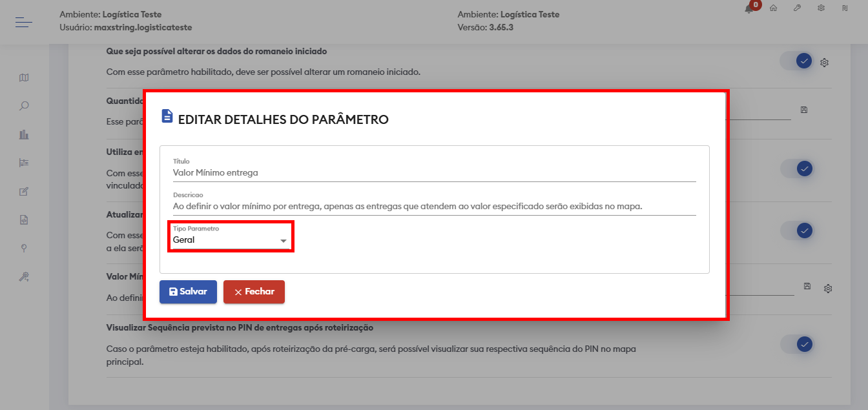
Task: Click 'Que seja possível alterar os dados' heading
Action: click(216, 51)
